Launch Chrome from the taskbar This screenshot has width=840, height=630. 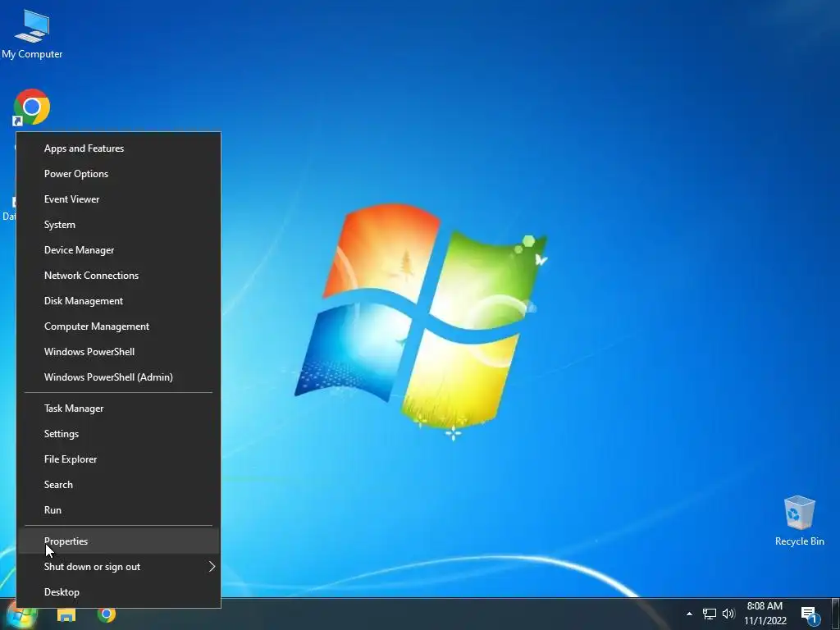point(107,614)
